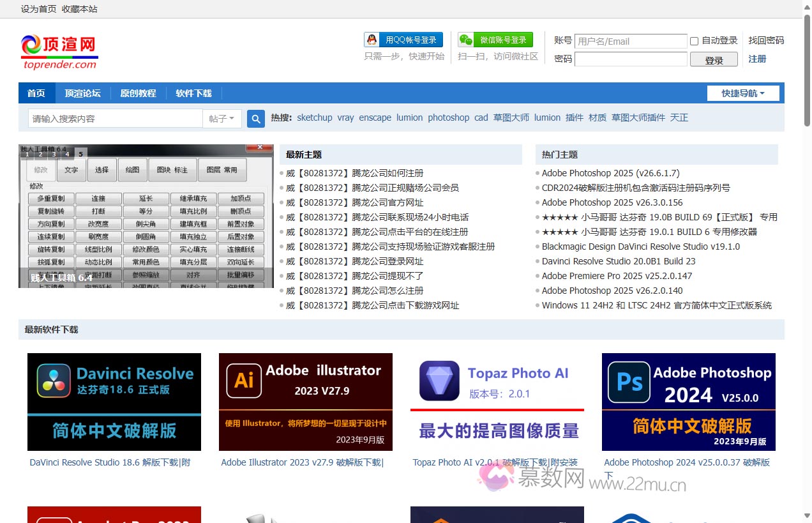Click the vertical scrollbar down arrow

806,516
